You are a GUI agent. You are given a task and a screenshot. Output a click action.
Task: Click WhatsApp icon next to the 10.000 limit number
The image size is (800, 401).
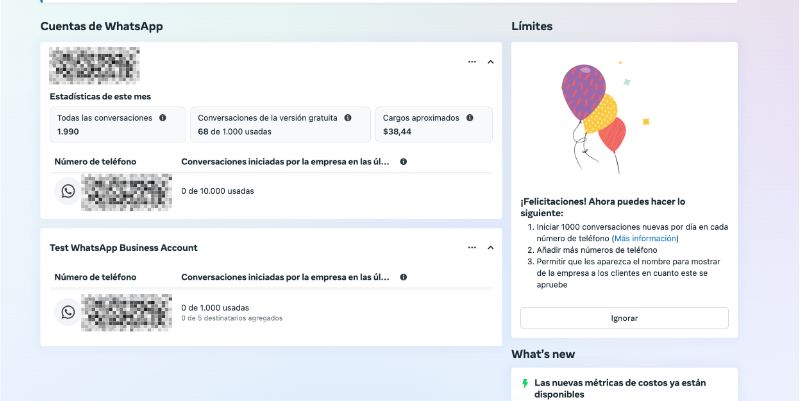click(x=68, y=191)
